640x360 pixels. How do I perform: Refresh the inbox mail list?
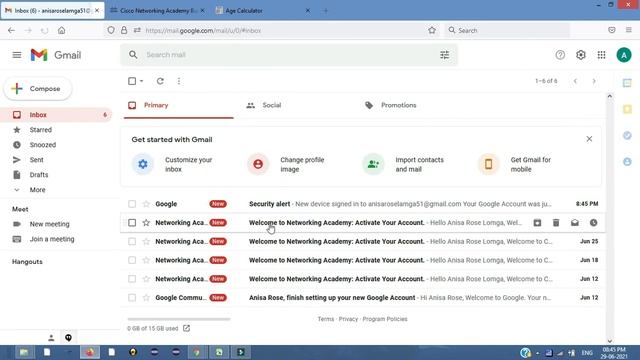click(160, 81)
